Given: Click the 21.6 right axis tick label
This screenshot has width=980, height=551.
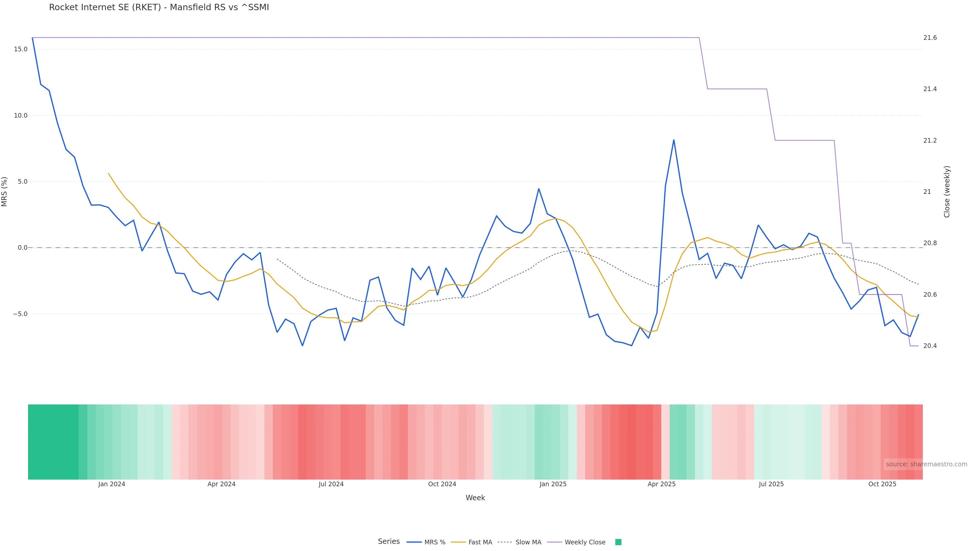Looking at the screenshot, I should (930, 38).
